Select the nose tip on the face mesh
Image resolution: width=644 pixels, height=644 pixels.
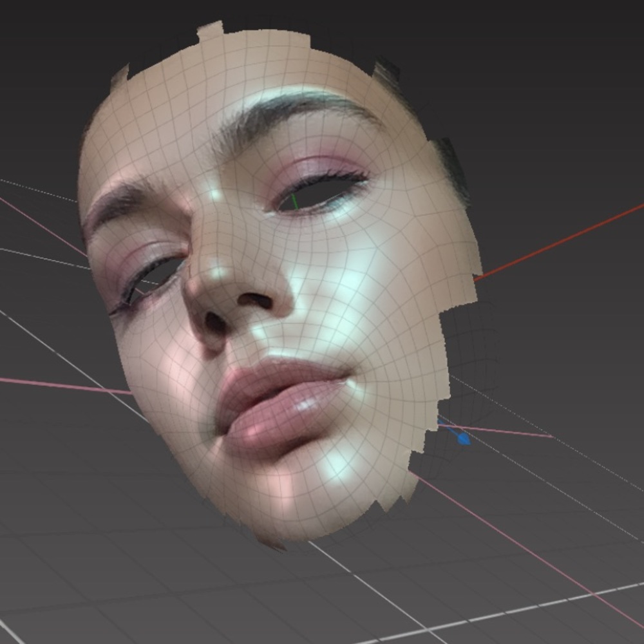click(x=222, y=274)
